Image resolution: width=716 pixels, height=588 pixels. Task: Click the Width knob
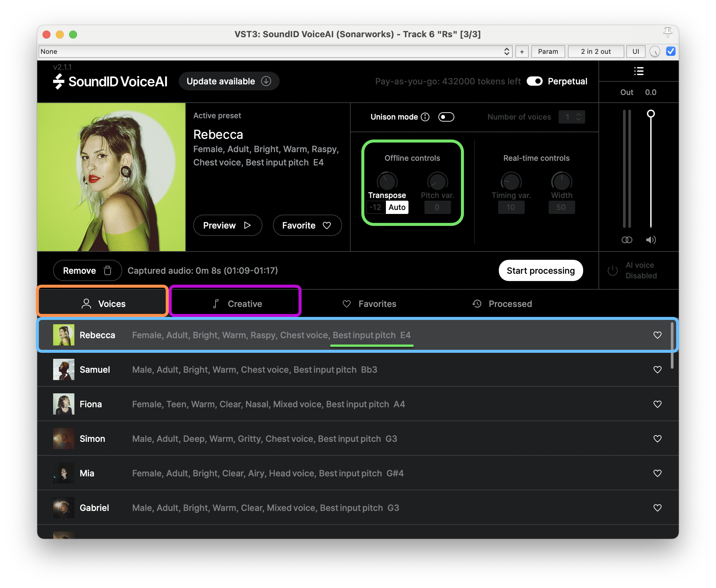coord(561,181)
